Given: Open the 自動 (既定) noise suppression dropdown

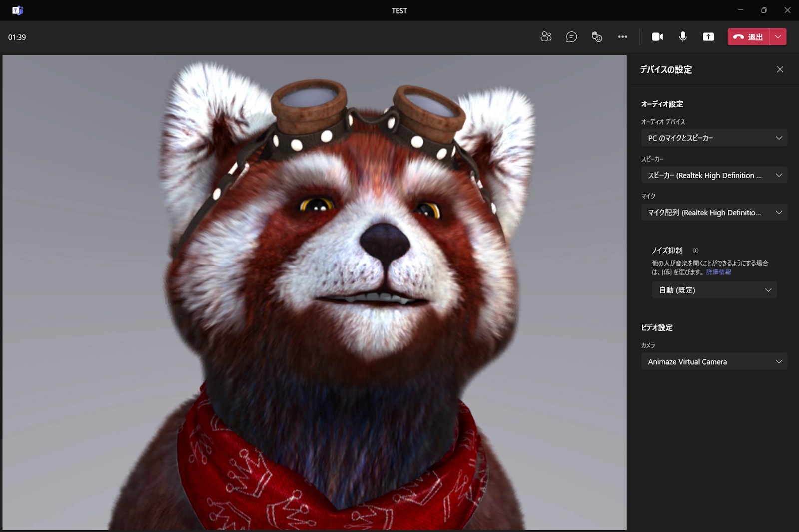Looking at the screenshot, I should (x=714, y=290).
